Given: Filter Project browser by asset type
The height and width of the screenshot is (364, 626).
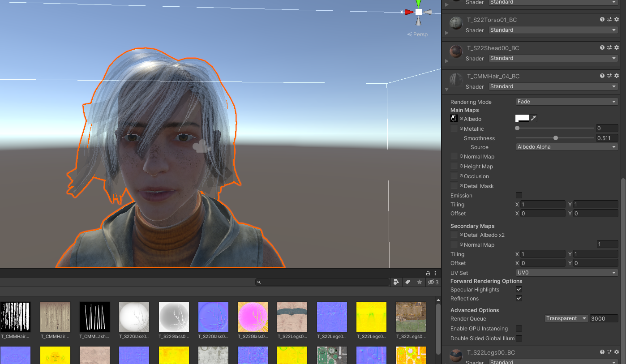Looking at the screenshot, I should [396, 282].
